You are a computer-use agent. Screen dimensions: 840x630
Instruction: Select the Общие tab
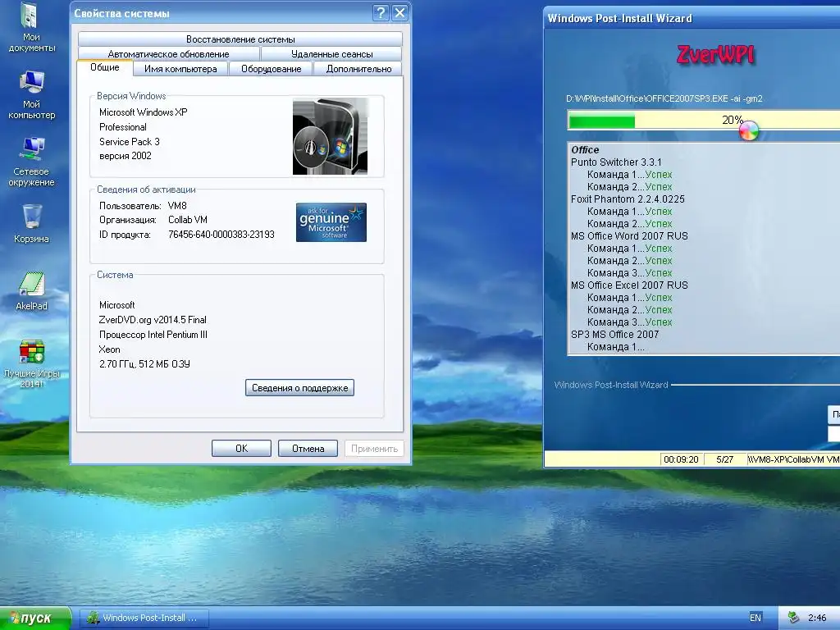[x=104, y=67]
